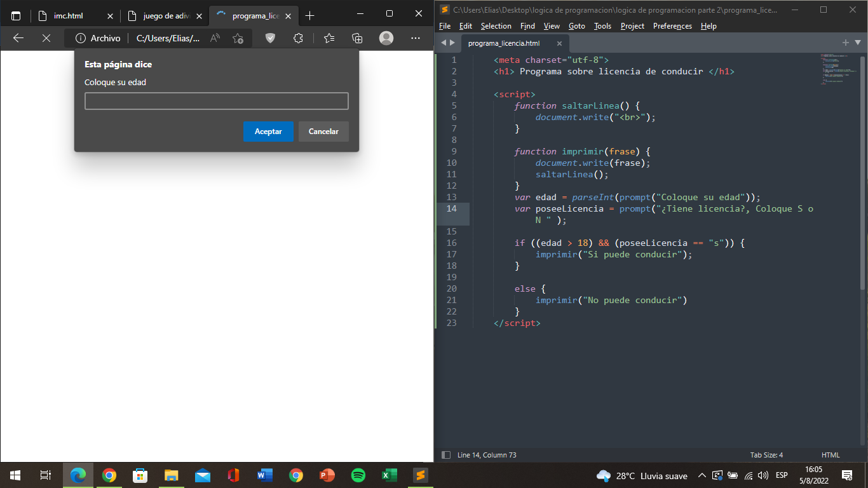
Task: Click next tab arrow in Sublime
Action: click(x=452, y=43)
